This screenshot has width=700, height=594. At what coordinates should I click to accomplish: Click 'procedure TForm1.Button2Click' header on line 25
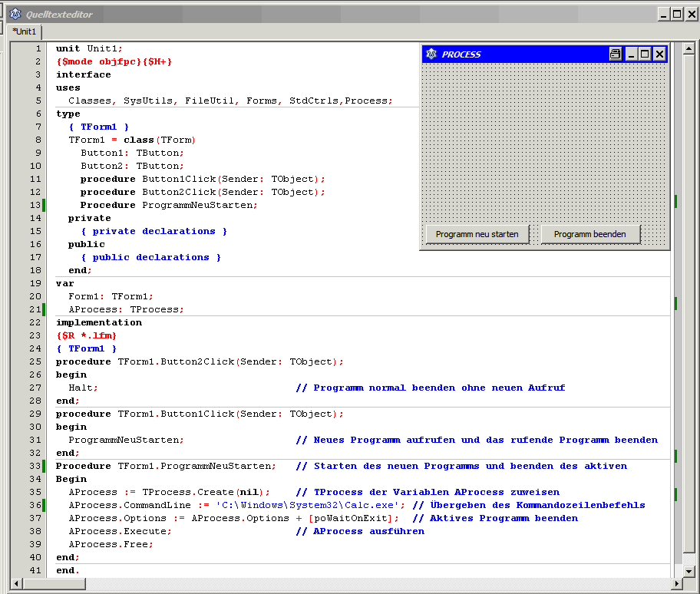click(200, 362)
